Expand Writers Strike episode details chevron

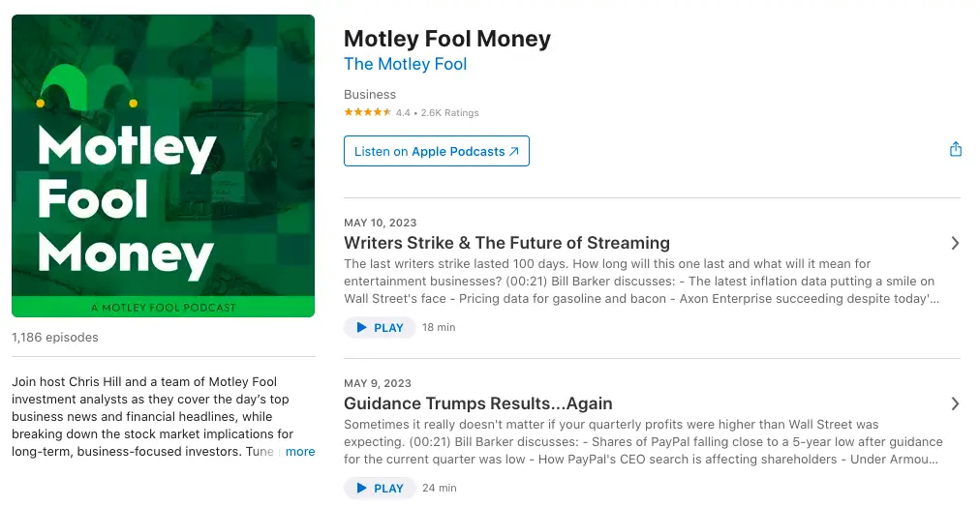coord(955,243)
